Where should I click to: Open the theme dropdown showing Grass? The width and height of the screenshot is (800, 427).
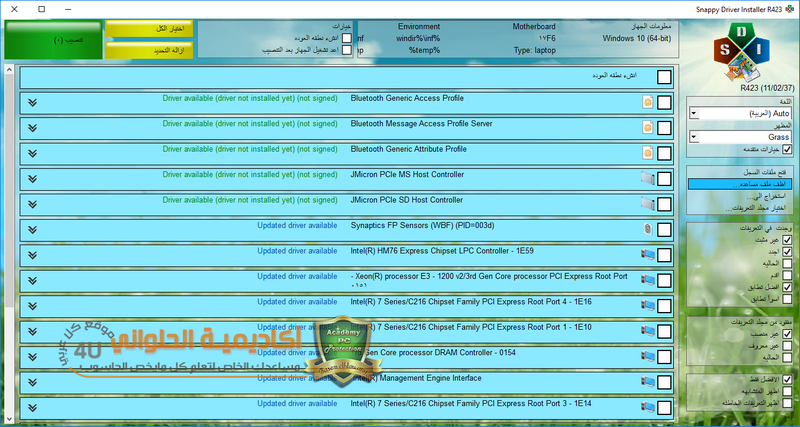tap(739, 136)
